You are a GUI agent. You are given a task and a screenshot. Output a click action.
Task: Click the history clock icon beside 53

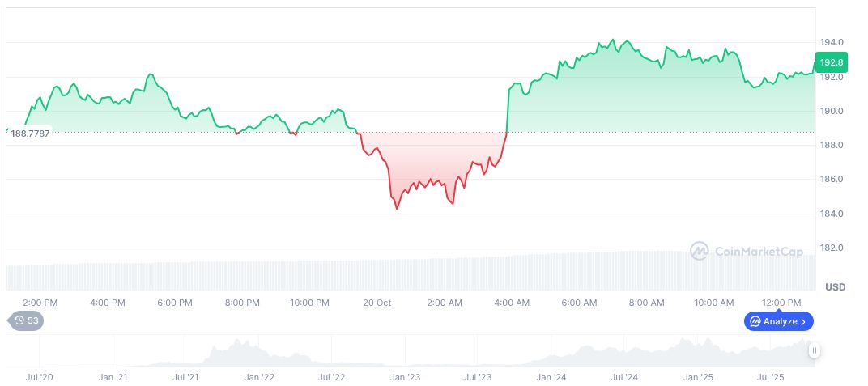pos(19,321)
